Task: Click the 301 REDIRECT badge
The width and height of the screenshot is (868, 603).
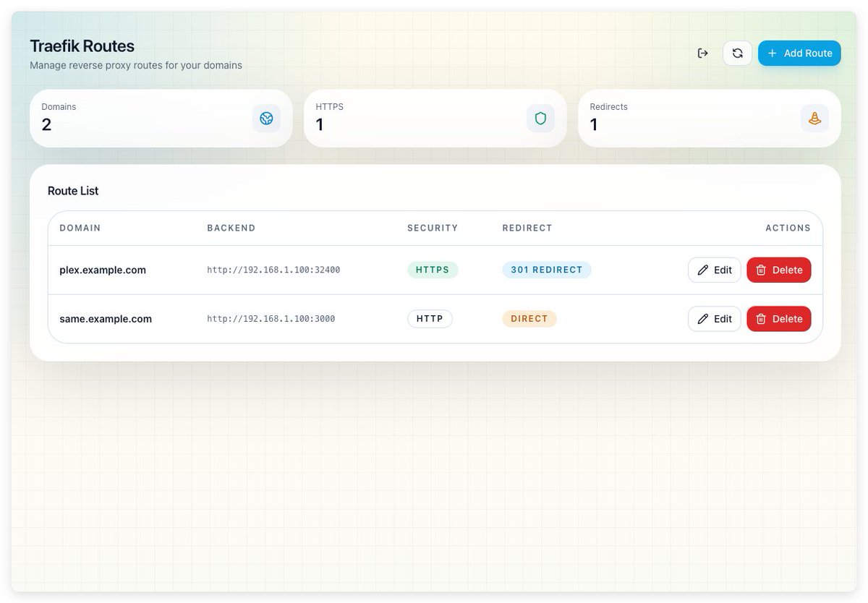Action: click(x=547, y=270)
